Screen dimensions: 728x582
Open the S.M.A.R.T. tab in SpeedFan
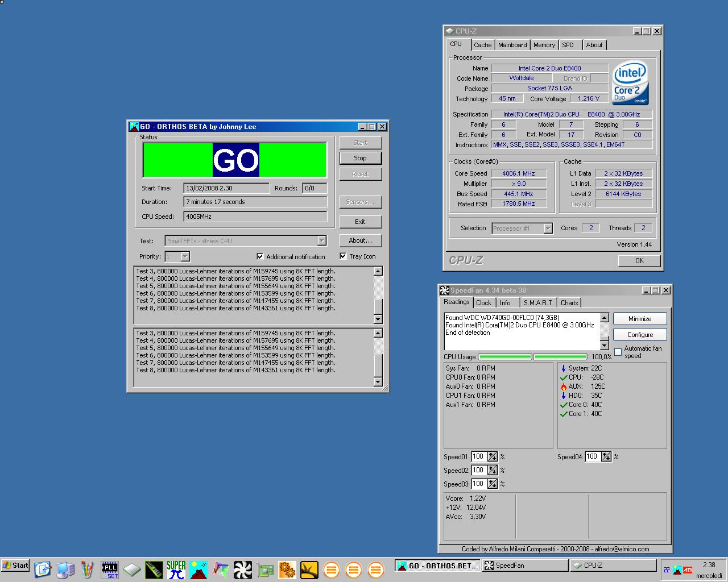point(539,303)
